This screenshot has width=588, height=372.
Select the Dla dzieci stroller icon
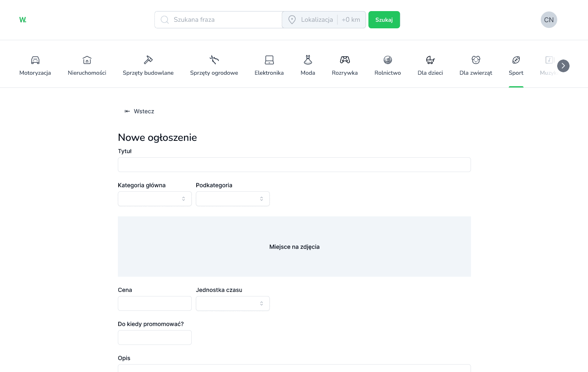click(430, 60)
